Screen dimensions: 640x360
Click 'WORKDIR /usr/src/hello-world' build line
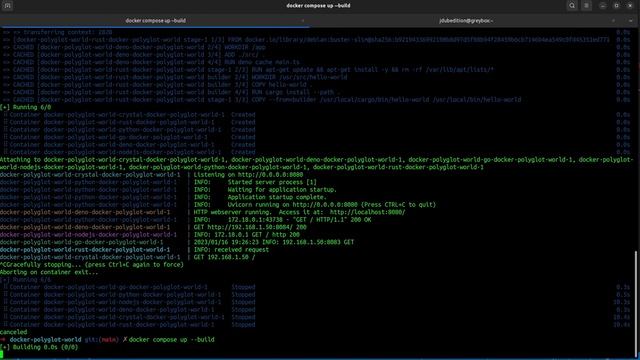[x=175, y=78]
